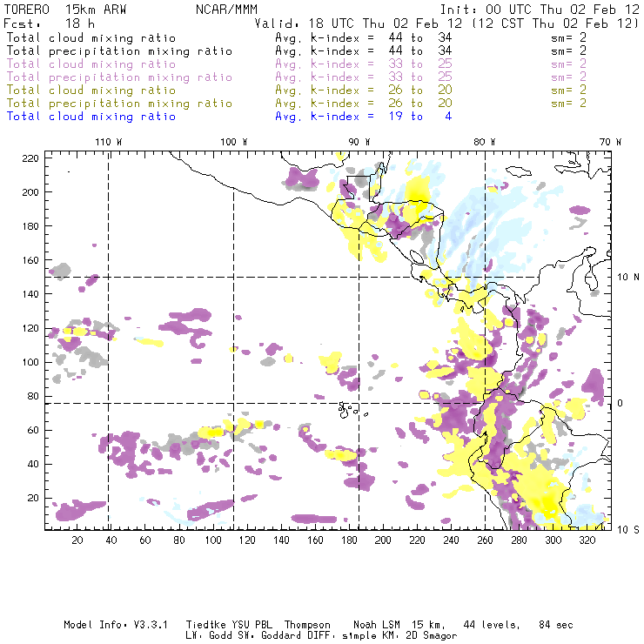
Task: Click the 'TORERO 15km ARW' title text
Action: point(65,10)
